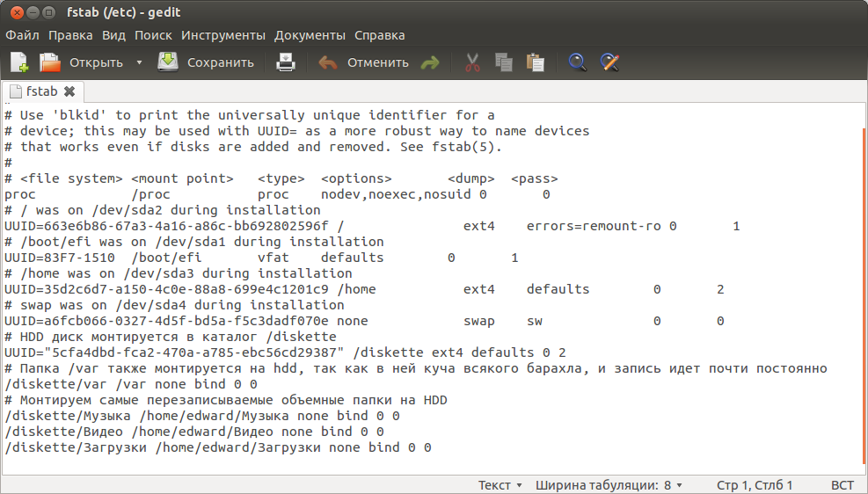Click the proc /proc nodev line
The width and height of the screenshot is (868, 494).
277,194
